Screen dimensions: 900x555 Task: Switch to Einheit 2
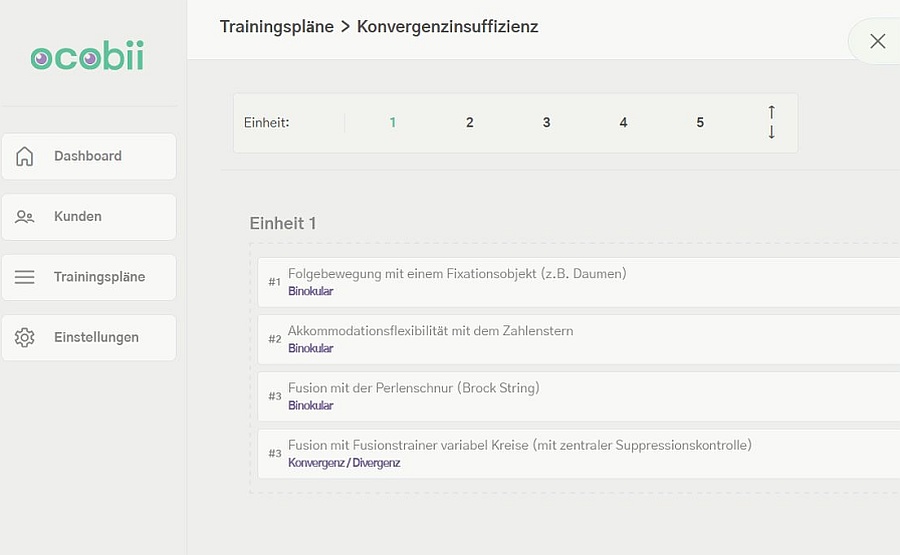tap(470, 123)
